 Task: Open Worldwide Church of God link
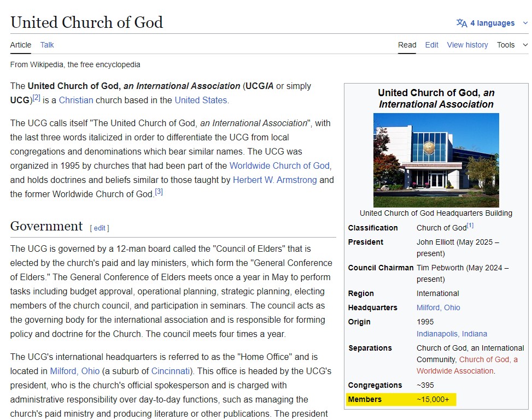click(279, 166)
